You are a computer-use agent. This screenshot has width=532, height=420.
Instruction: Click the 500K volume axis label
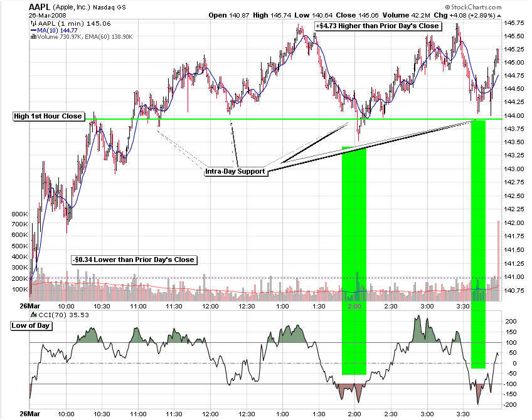20,246
